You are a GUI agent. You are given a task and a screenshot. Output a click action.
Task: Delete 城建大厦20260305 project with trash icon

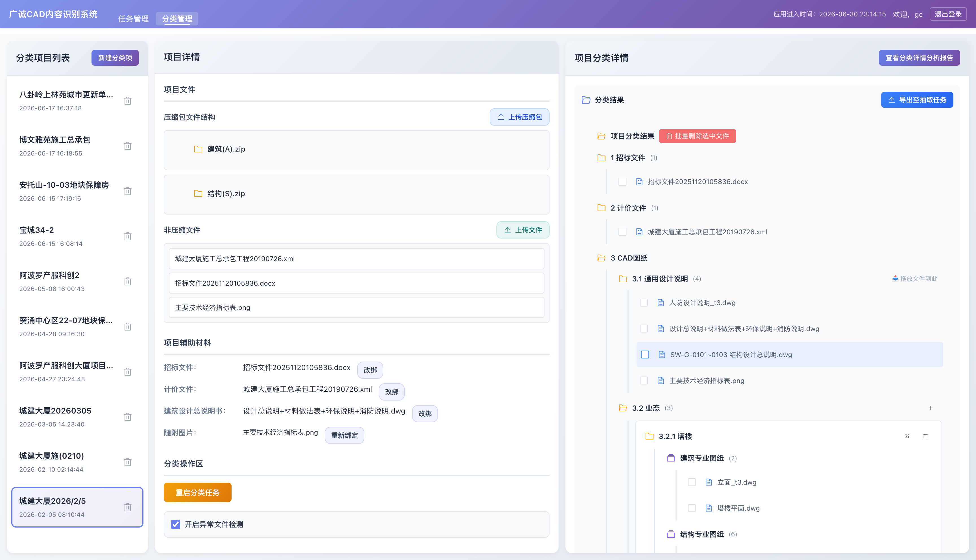click(128, 417)
